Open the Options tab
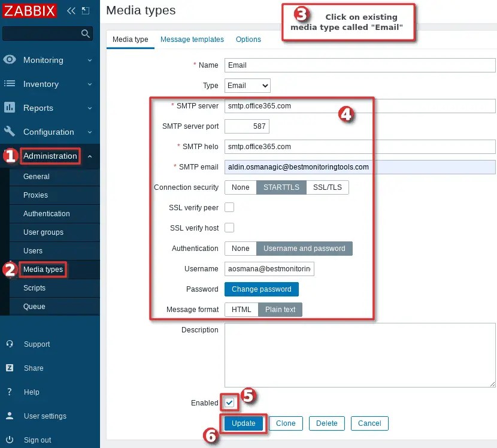The height and width of the screenshot is (448, 497). pyautogui.click(x=248, y=39)
